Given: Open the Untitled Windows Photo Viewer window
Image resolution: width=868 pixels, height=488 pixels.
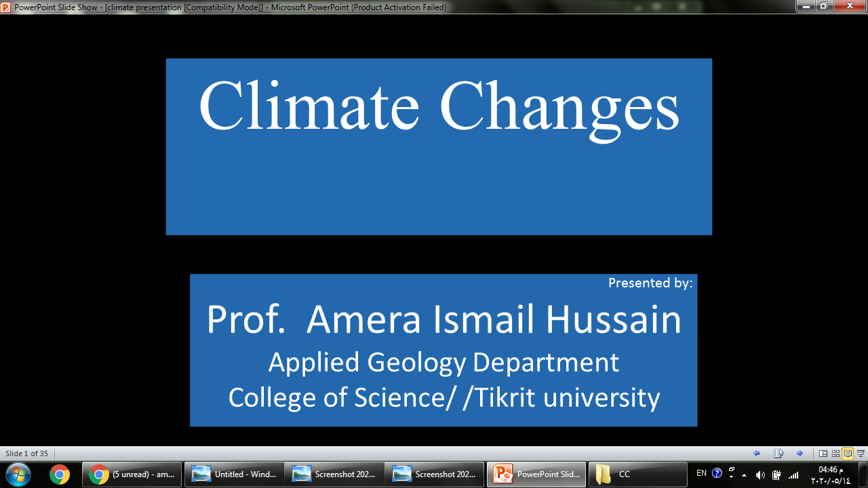Looking at the screenshot, I should pyautogui.click(x=234, y=474).
